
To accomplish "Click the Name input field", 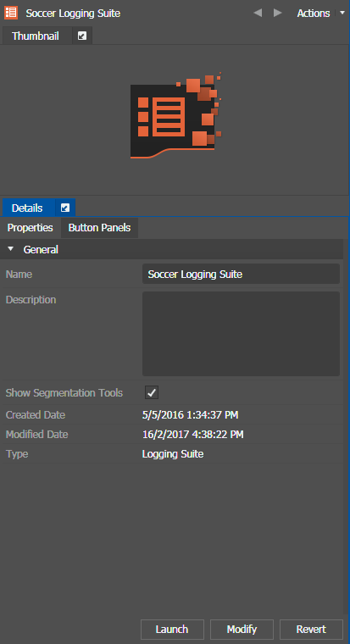I will (x=241, y=274).
